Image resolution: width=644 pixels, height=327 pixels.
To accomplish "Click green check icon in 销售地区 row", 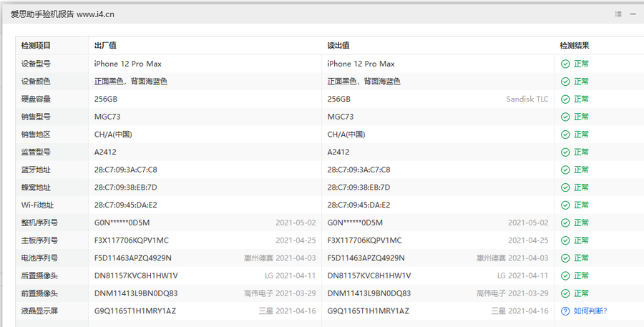I will coord(565,135).
